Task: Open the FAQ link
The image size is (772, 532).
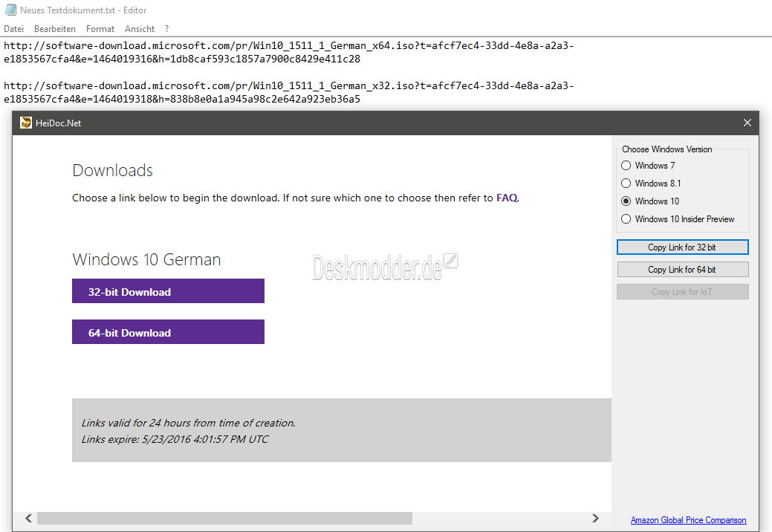Action: (x=507, y=198)
